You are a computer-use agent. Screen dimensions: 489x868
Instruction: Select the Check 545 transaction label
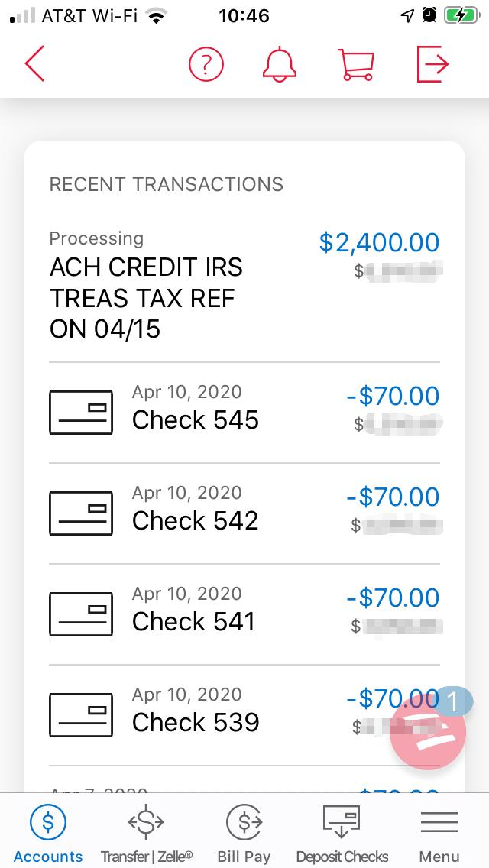pos(196,420)
